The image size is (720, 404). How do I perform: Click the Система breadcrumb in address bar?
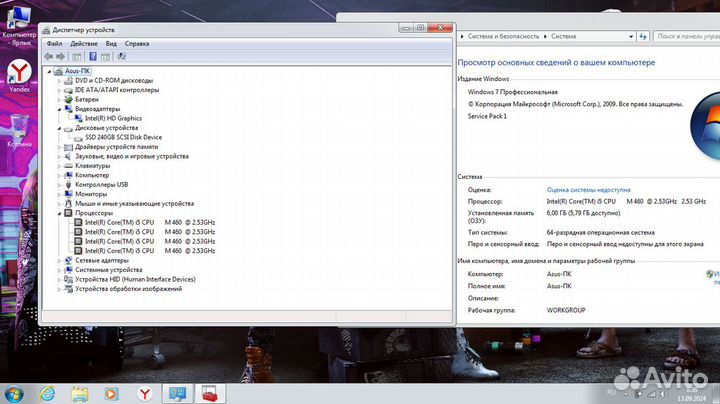coord(563,36)
